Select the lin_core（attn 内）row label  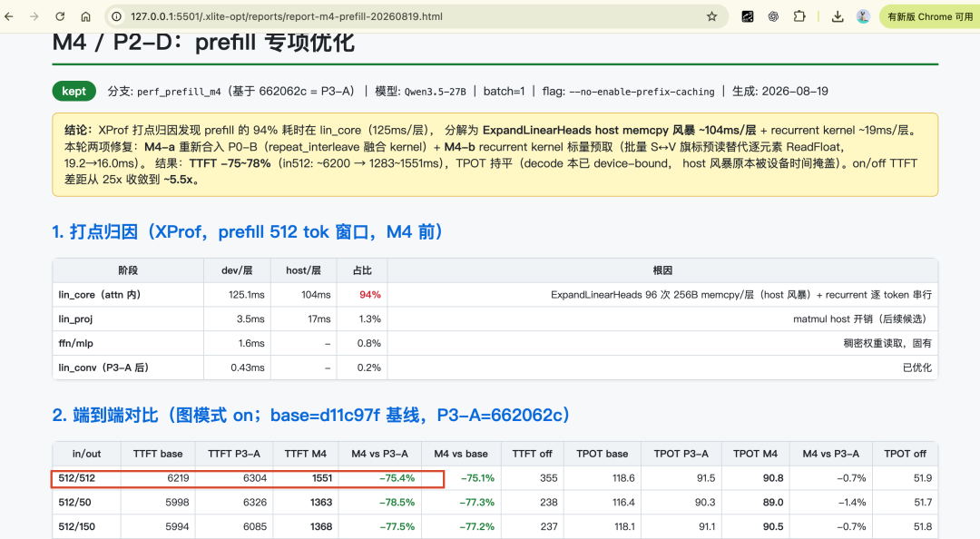tap(100, 295)
